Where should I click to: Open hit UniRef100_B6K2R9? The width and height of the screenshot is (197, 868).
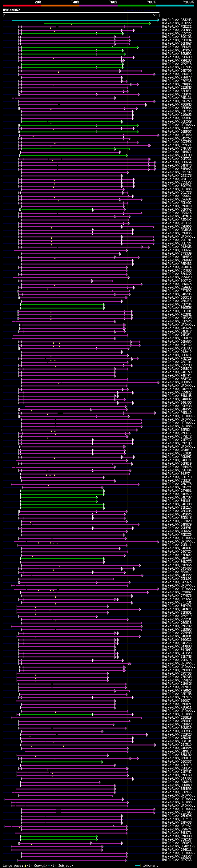pos(177,122)
